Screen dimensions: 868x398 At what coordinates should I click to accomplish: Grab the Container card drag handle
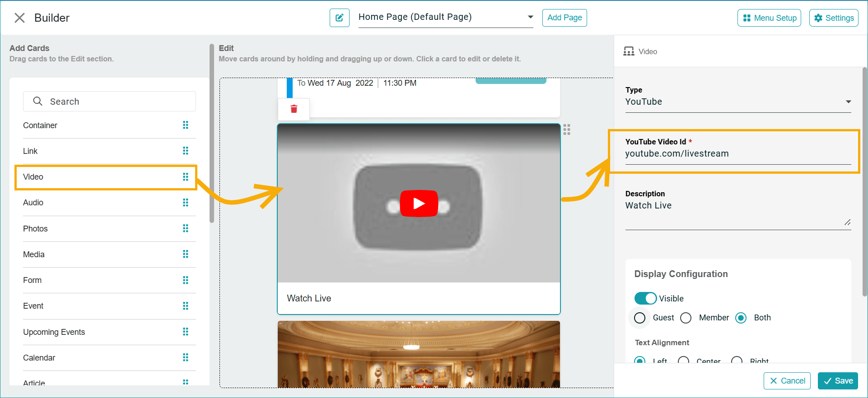pos(186,125)
